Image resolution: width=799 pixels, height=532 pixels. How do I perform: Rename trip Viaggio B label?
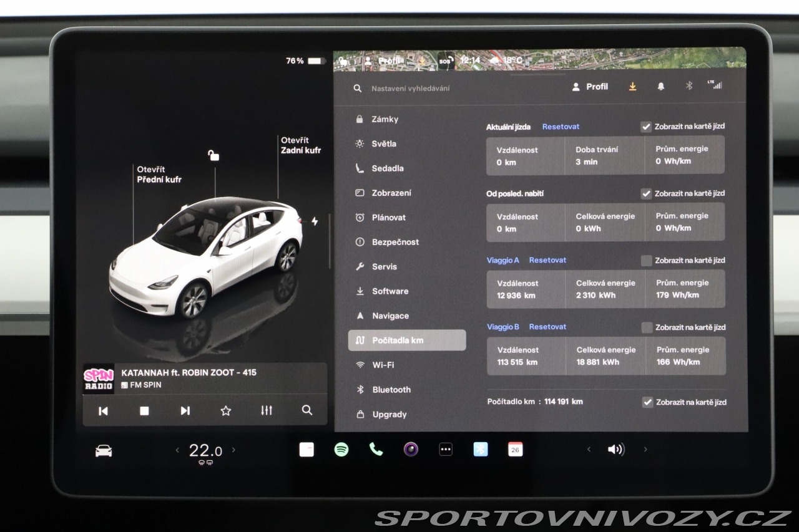click(502, 327)
